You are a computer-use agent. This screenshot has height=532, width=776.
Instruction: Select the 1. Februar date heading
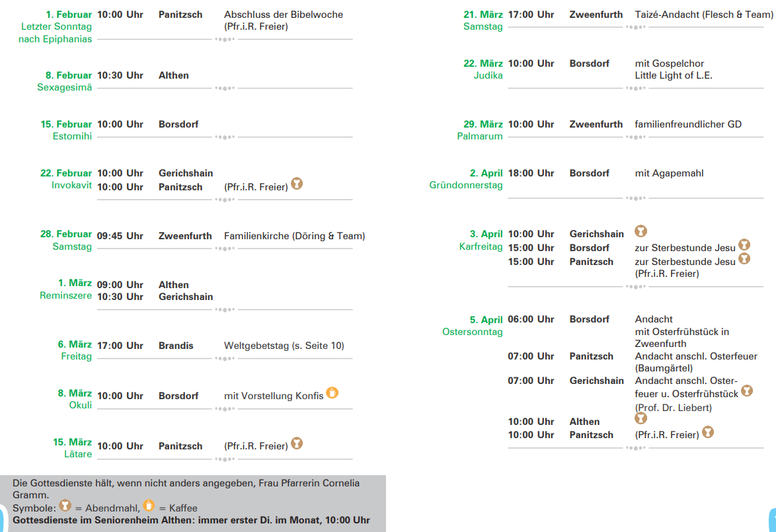pyautogui.click(x=69, y=15)
